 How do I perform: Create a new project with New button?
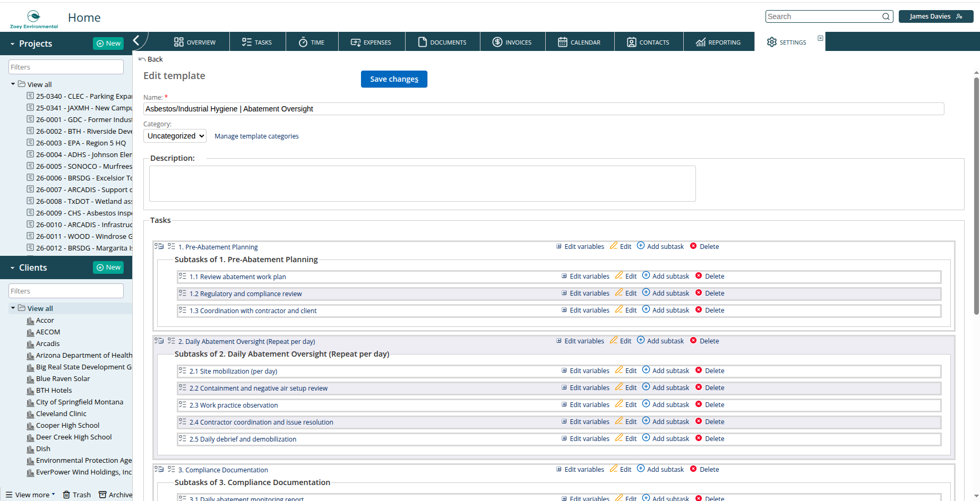(x=108, y=44)
